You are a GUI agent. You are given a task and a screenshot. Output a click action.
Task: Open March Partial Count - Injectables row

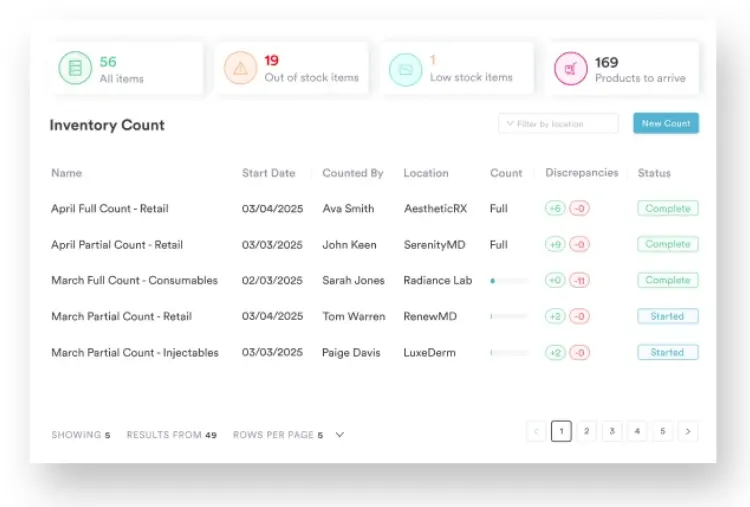click(x=375, y=353)
